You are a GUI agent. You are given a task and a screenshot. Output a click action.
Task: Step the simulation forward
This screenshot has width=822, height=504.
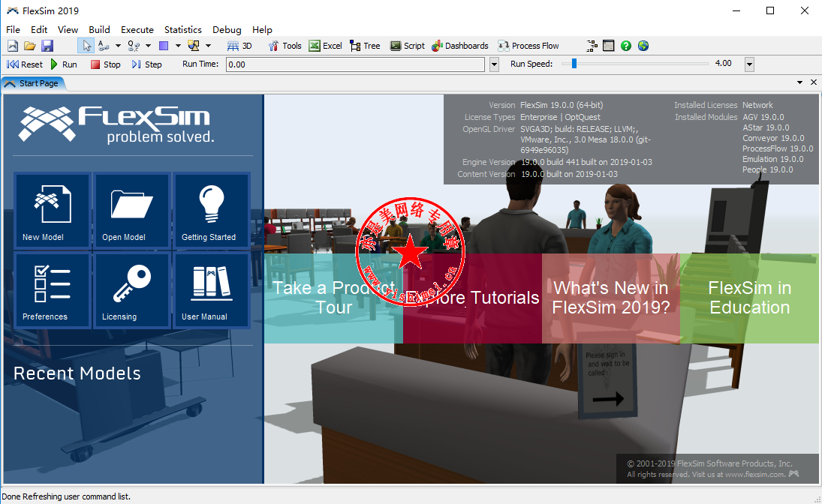(x=147, y=64)
